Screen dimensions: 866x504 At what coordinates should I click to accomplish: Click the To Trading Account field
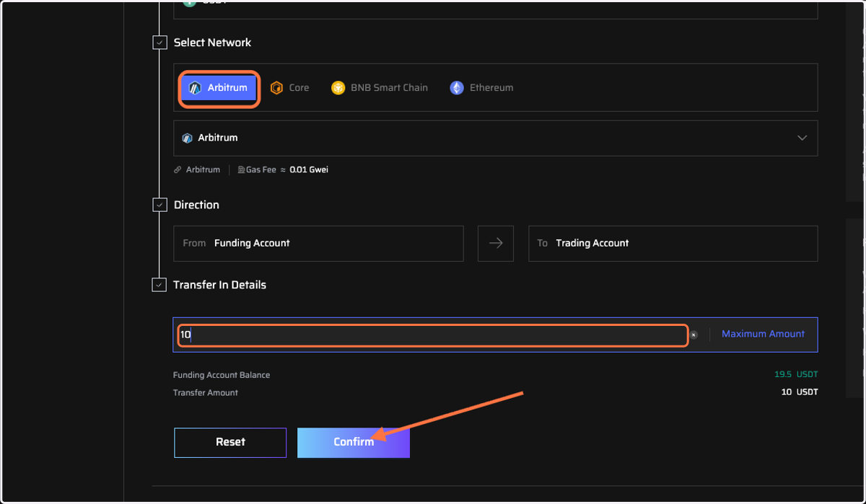tap(673, 244)
